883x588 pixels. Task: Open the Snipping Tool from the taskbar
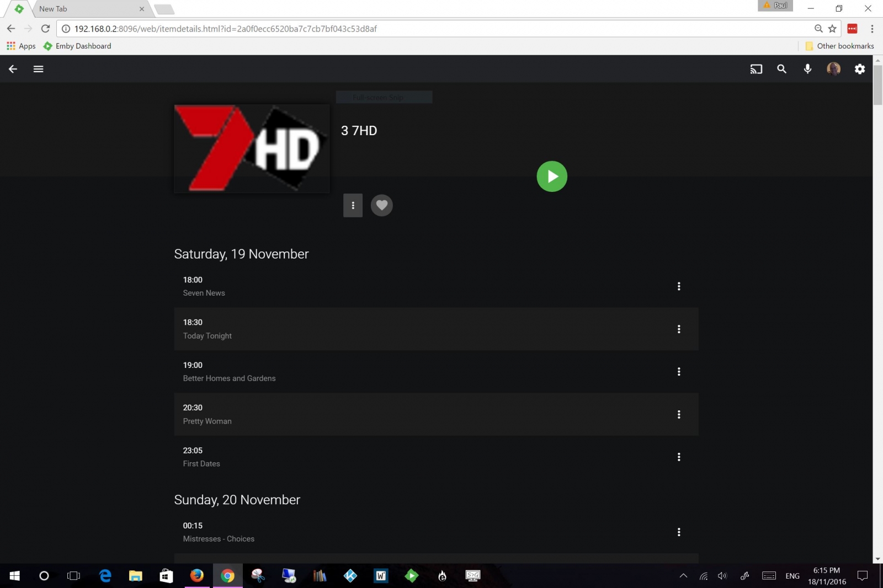click(258, 575)
